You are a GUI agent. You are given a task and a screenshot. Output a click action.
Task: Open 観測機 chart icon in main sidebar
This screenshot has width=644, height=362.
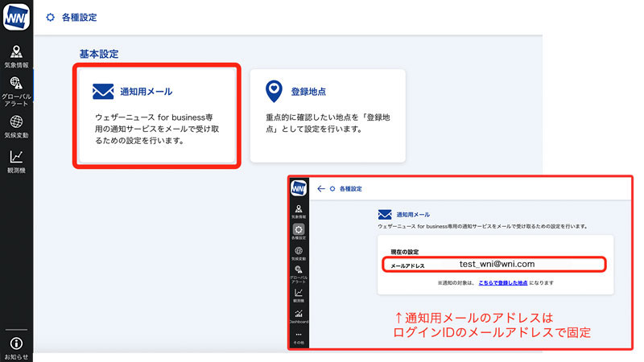[x=16, y=159]
